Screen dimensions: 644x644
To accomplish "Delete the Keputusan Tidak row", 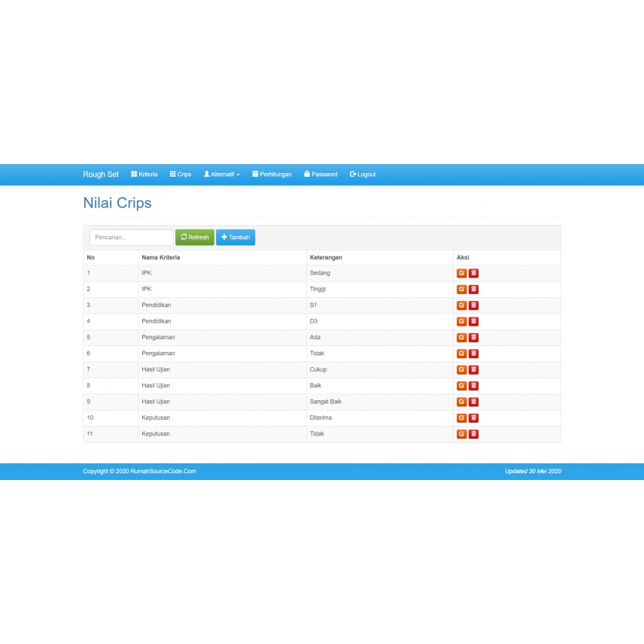I will tap(473, 433).
